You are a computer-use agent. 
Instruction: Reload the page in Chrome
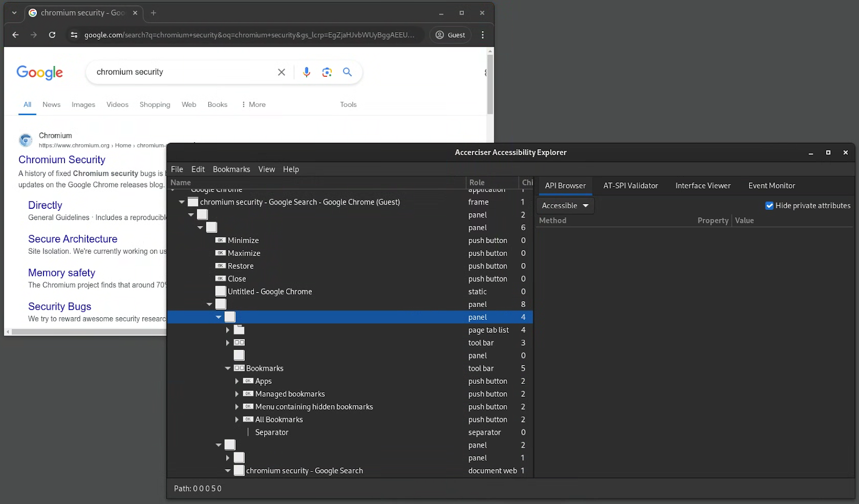tap(52, 35)
